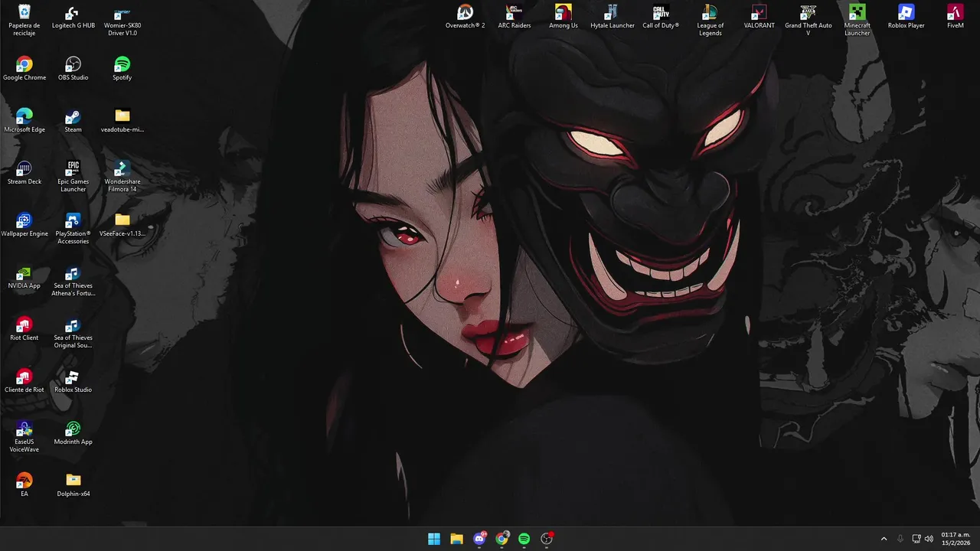
Task: Select the Womier-SK80 Driver V1.0 shortcut
Action: pos(122,20)
